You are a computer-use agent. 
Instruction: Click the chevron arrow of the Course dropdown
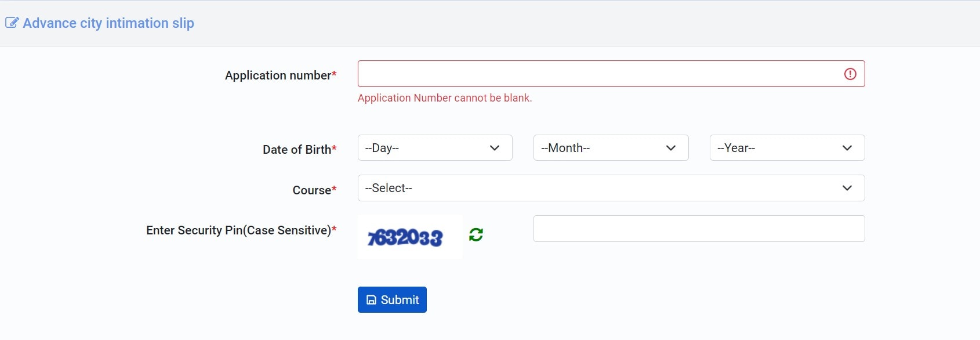pyautogui.click(x=847, y=188)
